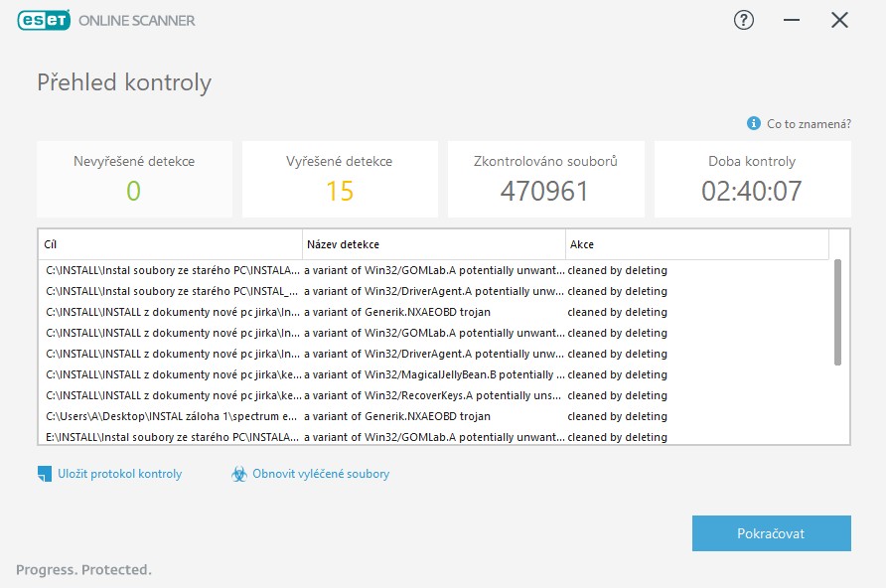Screen dimensions: 886x588
Task: Sort by the Cíl column header
Action: pyautogui.click(x=170, y=244)
